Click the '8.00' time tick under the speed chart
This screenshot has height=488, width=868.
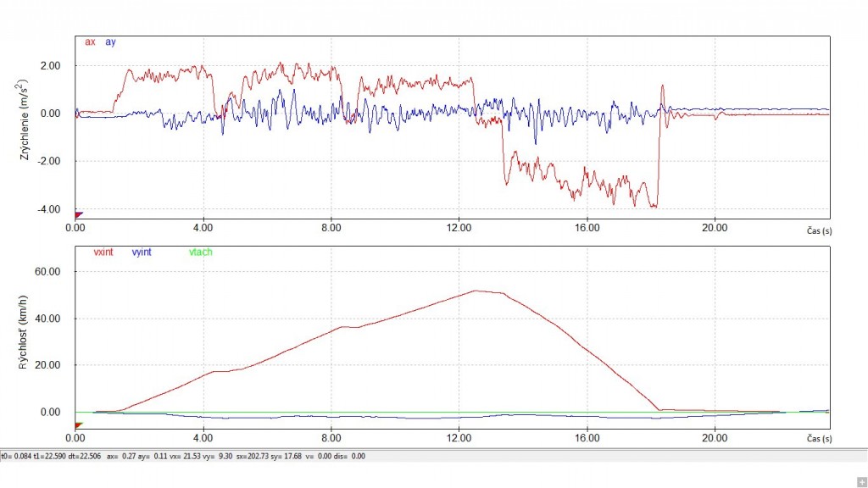pos(331,438)
